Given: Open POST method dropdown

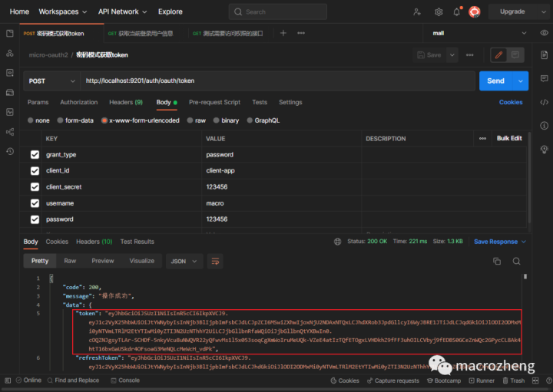Looking at the screenshot, I should 52,81.
